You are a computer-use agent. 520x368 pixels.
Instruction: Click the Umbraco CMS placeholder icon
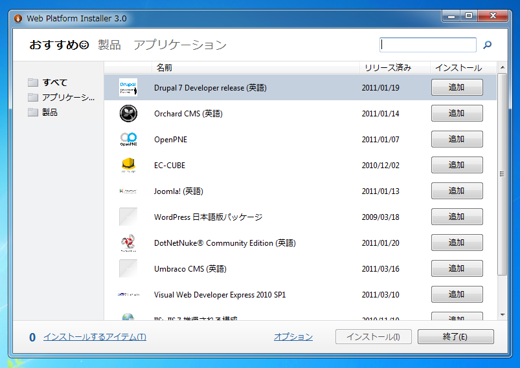[128, 268]
